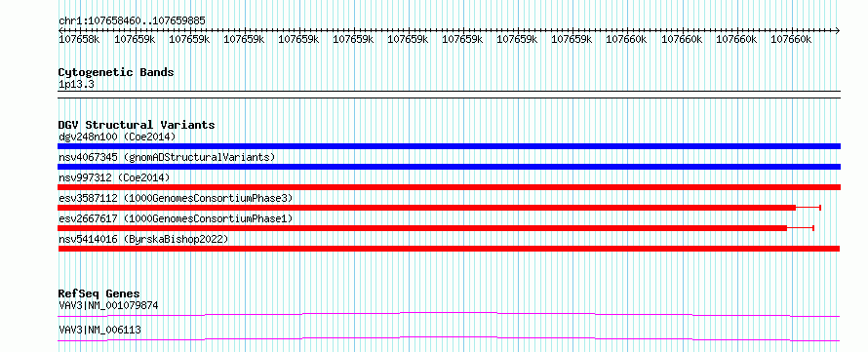Click the left arrowhead of the ruler
This screenshot has width=868, height=352.
tap(60, 30)
